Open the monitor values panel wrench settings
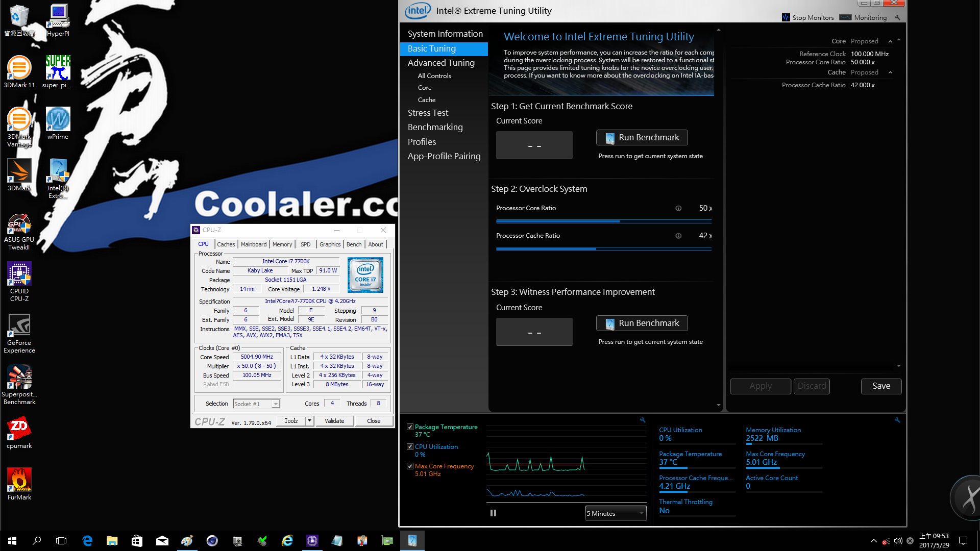Image resolution: width=980 pixels, height=551 pixels. pos(897,420)
